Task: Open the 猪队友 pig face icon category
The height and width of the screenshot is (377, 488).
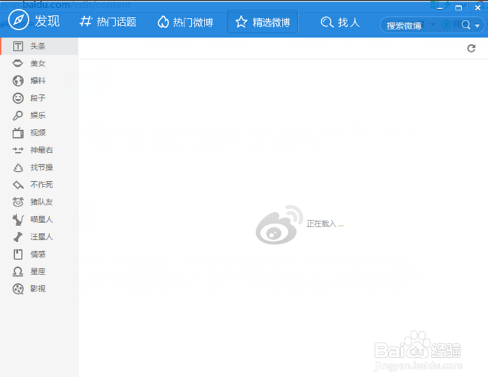Action: tap(18, 202)
